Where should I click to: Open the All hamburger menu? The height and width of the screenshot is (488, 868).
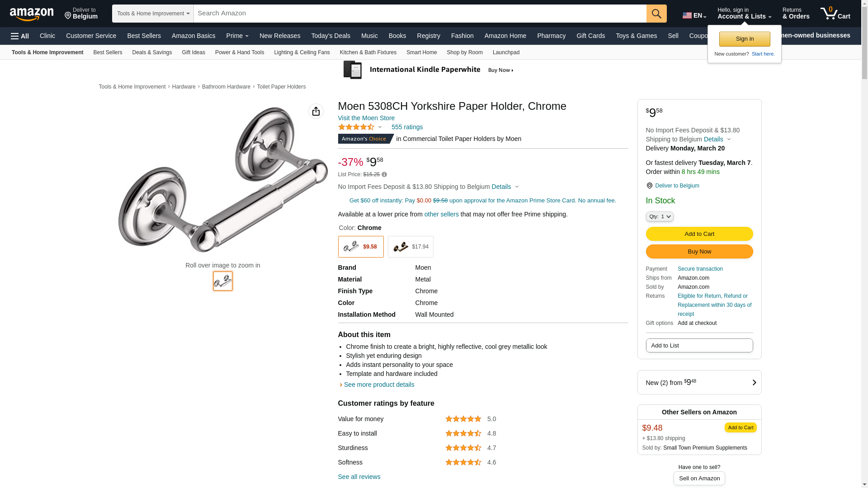click(20, 36)
